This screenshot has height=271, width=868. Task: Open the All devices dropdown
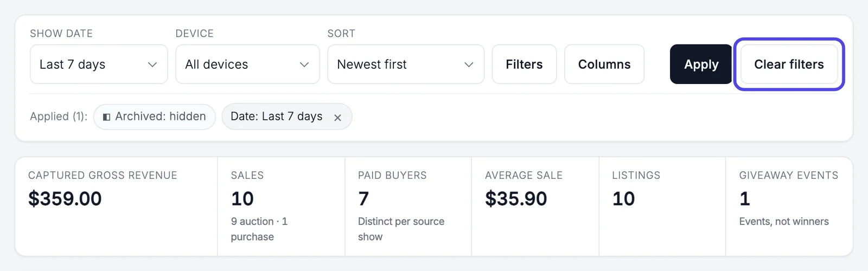click(247, 64)
